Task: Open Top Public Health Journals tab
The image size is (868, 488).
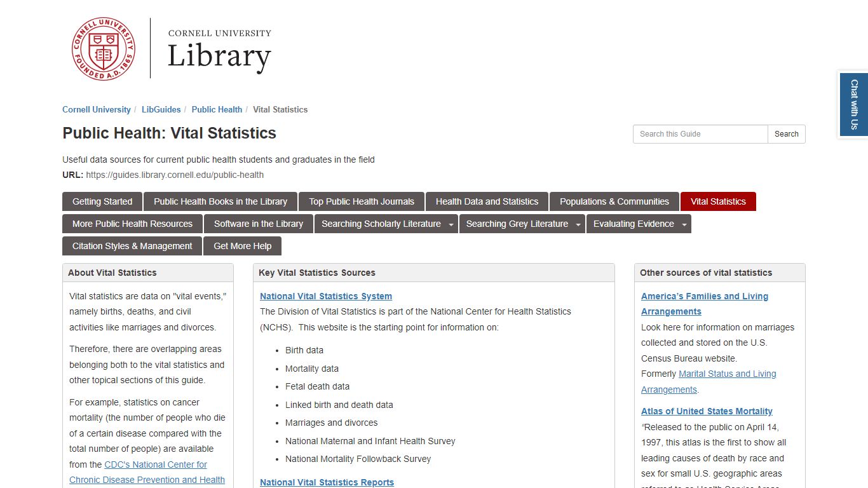Action: click(x=362, y=201)
